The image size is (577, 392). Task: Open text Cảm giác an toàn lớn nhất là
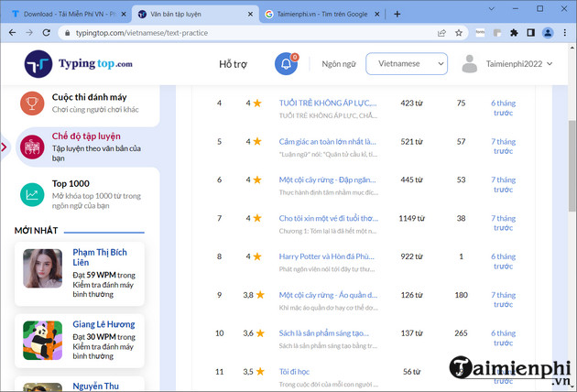(x=327, y=141)
